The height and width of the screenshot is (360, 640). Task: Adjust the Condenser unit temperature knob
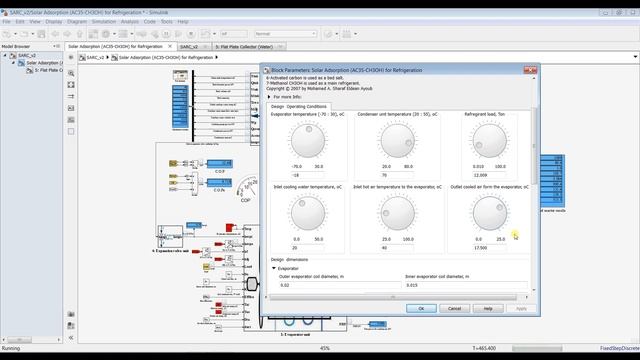click(397, 141)
